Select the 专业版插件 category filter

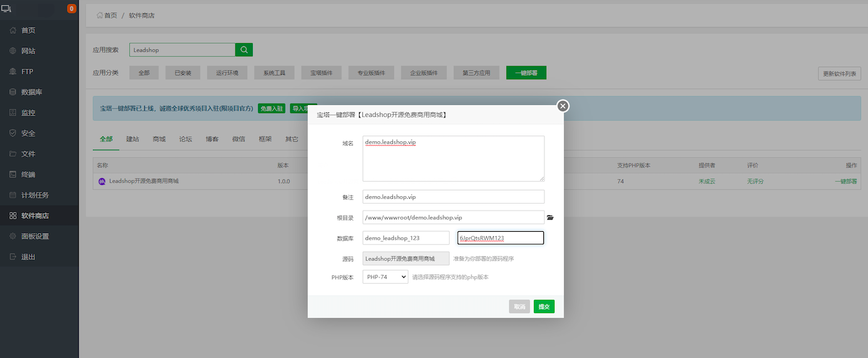tap(371, 73)
